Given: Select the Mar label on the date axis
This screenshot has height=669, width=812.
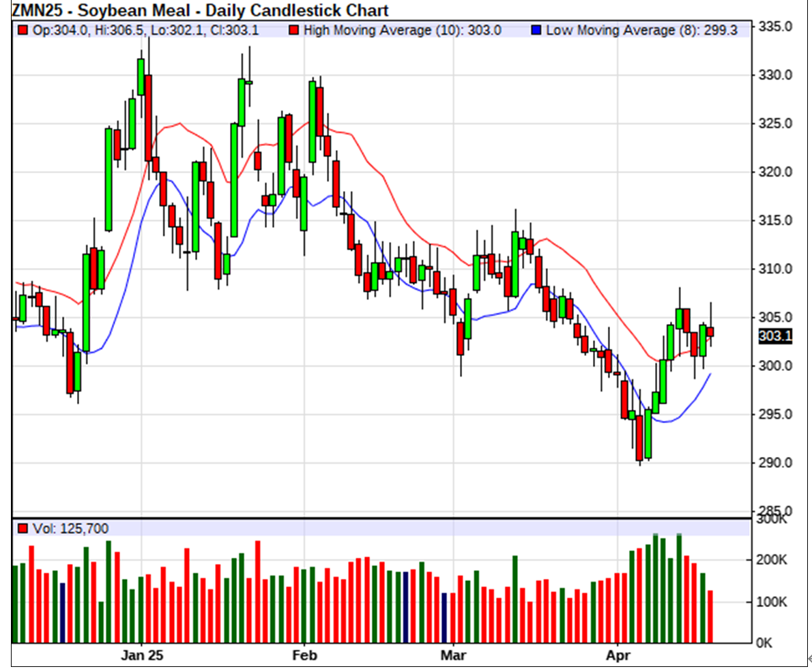Looking at the screenshot, I should tap(454, 655).
